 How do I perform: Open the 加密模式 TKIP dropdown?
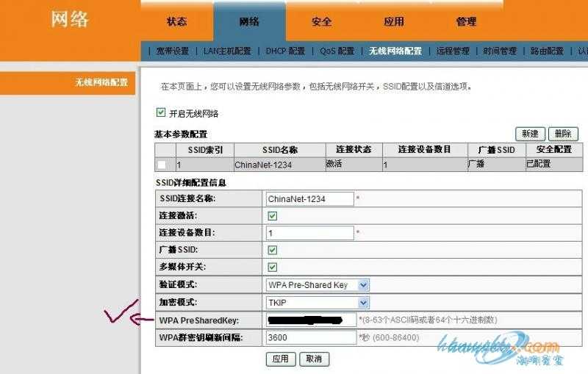coord(318,303)
